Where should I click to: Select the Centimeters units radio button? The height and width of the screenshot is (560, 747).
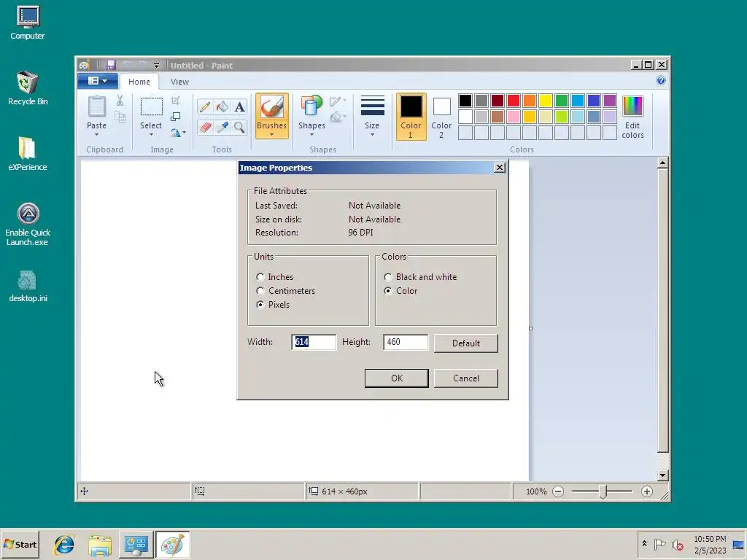[x=260, y=290]
